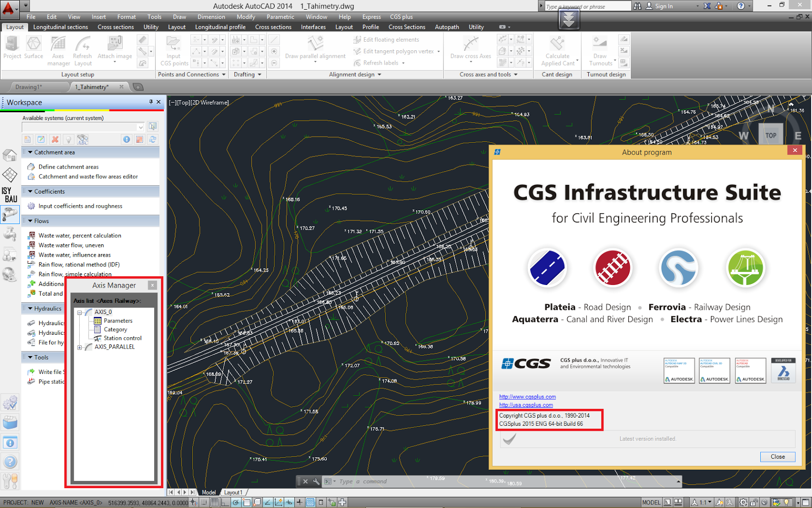
Task: Click Define catchment areas
Action: point(69,167)
